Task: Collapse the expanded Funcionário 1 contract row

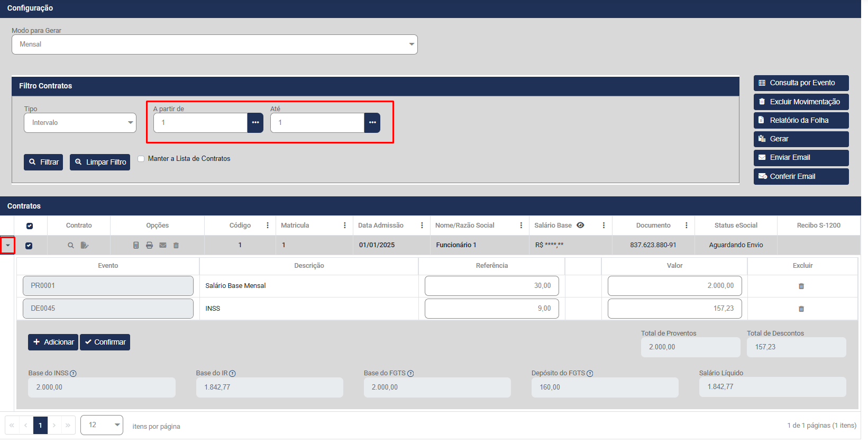Action: coord(7,246)
